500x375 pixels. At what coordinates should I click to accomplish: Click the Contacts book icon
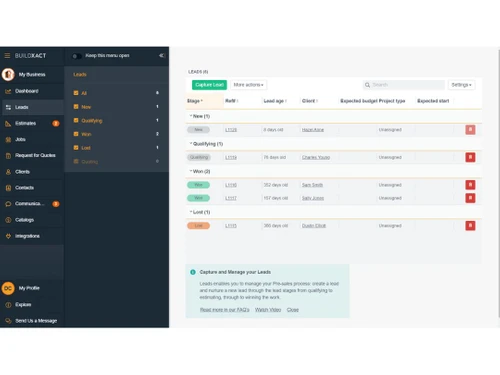click(x=8, y=188)
